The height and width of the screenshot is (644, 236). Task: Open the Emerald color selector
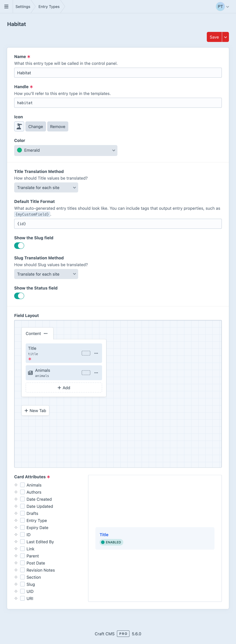pyautogui.click(x=66, y=151)
